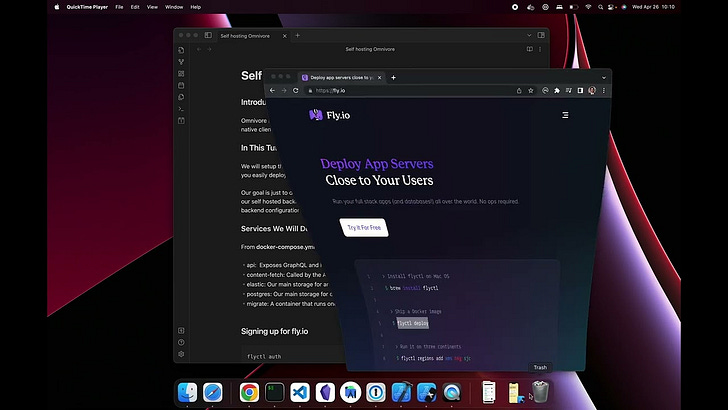Toggle the Obsidian right sidebar
The height and width of the screenshot is (410, 728).
pos(541,35)
